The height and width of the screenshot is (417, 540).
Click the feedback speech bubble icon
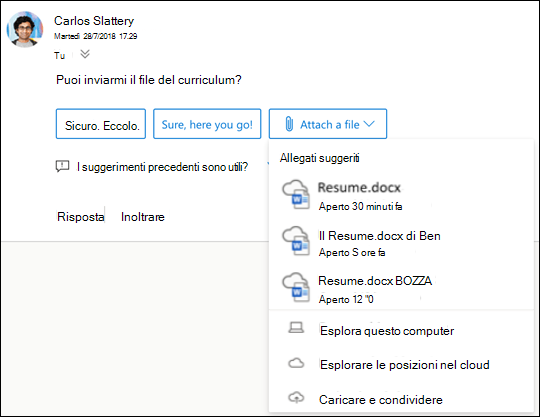click(62, 167)
